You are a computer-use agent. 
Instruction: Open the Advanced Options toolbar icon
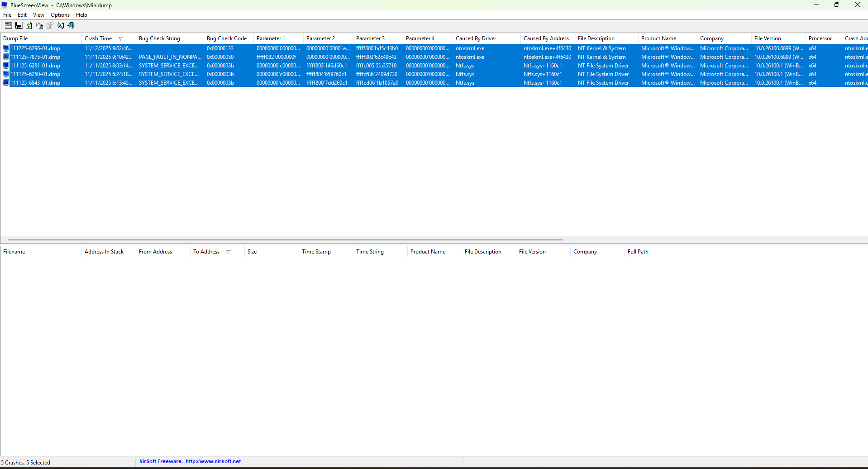pyautogui.click(x=9, y=26)
